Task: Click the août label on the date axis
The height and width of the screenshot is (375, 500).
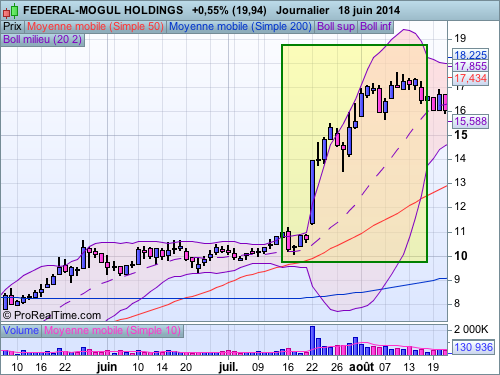Action: click(361, 367)
